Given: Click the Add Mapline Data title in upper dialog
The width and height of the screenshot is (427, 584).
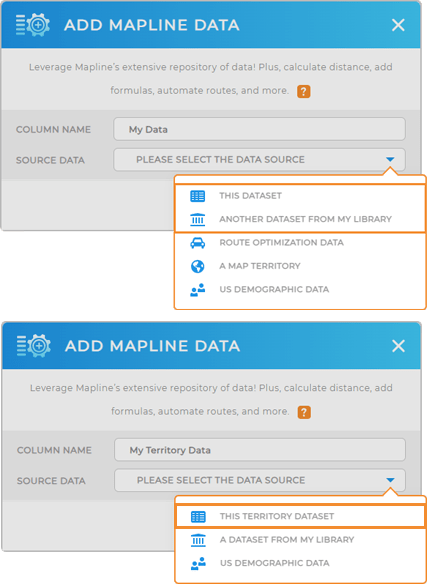Looking at the screenshot, I should (x=152, y=25).
